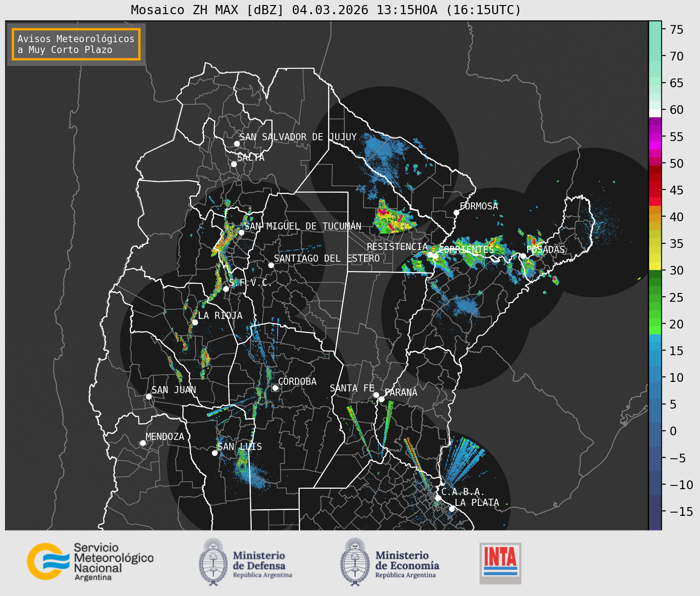
Task: Click the C.A.B.A. city label
Action: [x=463, y=492]
